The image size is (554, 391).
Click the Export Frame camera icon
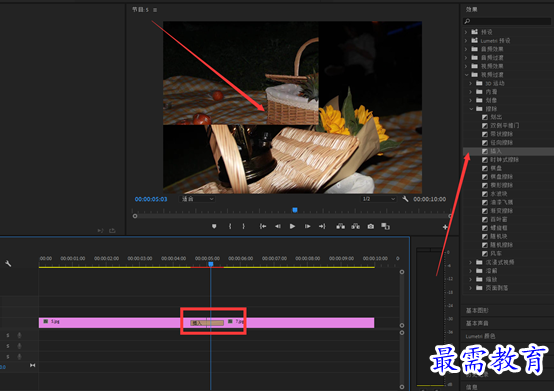[371, 226]
